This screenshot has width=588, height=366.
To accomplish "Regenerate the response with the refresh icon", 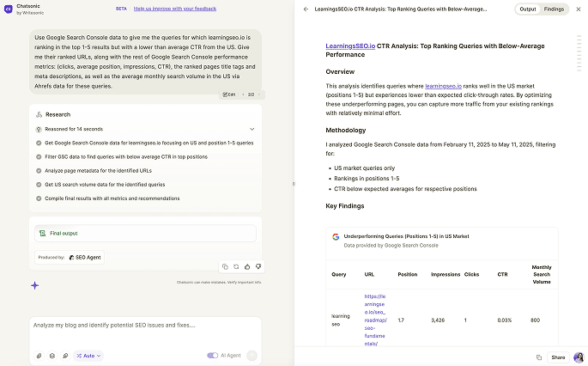I will 236,266.
